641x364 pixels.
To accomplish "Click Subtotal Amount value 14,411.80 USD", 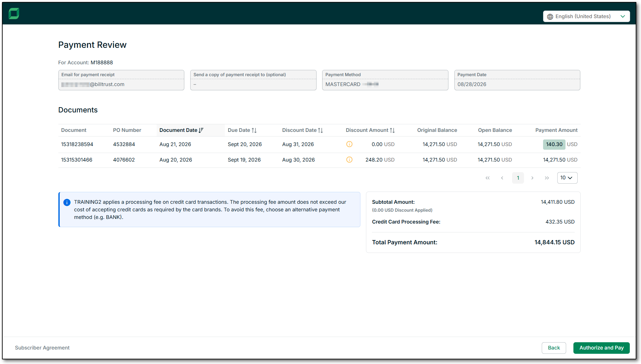I will click(558, 202).
